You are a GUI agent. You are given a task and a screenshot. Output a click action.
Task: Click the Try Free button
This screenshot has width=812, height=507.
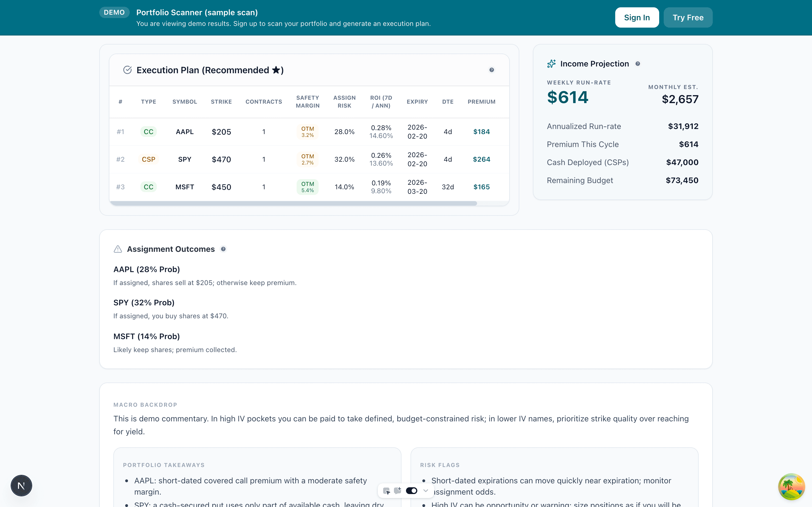pos(688,17)
